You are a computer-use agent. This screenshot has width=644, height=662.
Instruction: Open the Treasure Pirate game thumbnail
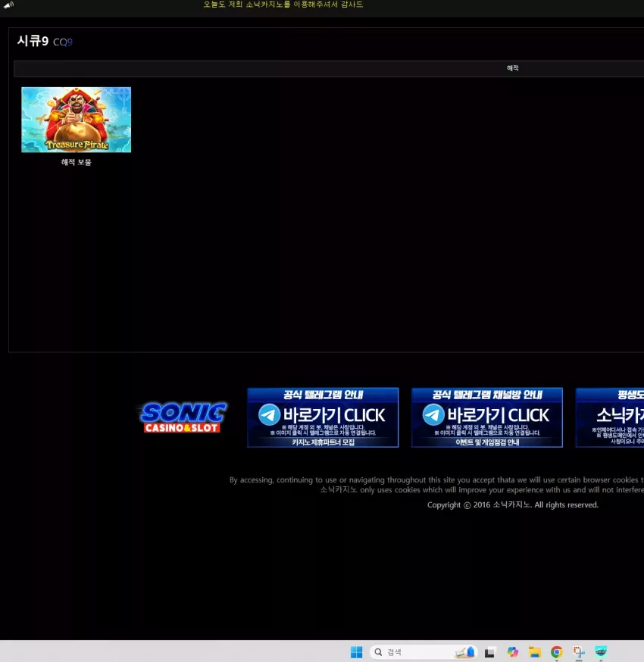[76, 120]
